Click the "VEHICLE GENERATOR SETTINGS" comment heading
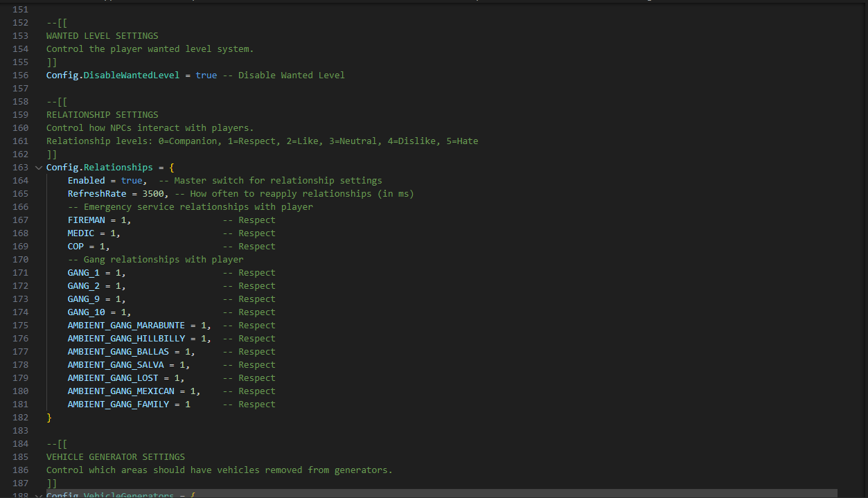 click(116, 457)
